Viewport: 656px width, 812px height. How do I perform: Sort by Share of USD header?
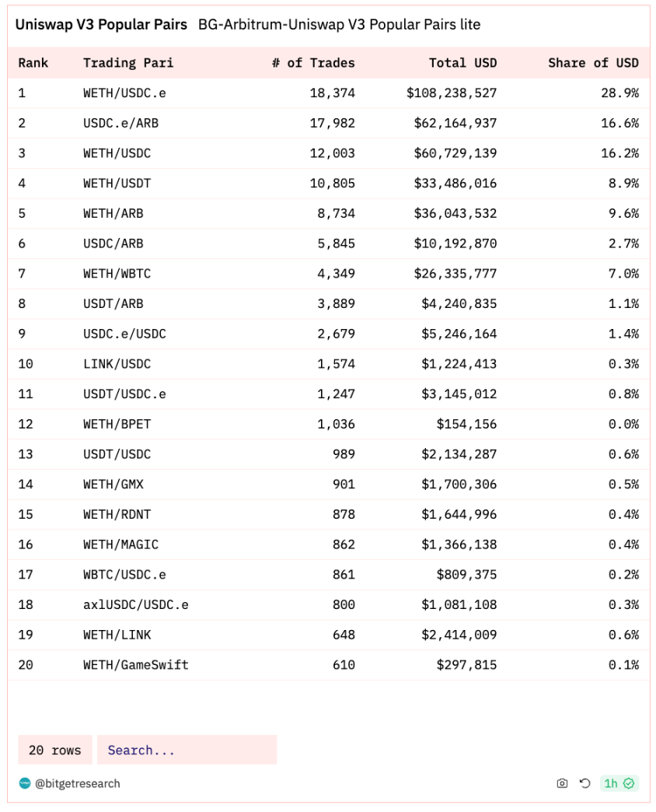point(593,63)
